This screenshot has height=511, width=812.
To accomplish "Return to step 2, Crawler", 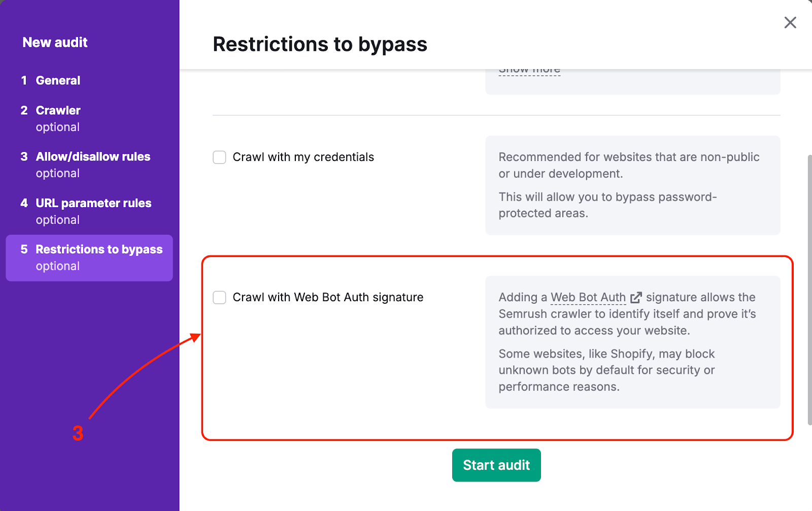I will (57, 110).
